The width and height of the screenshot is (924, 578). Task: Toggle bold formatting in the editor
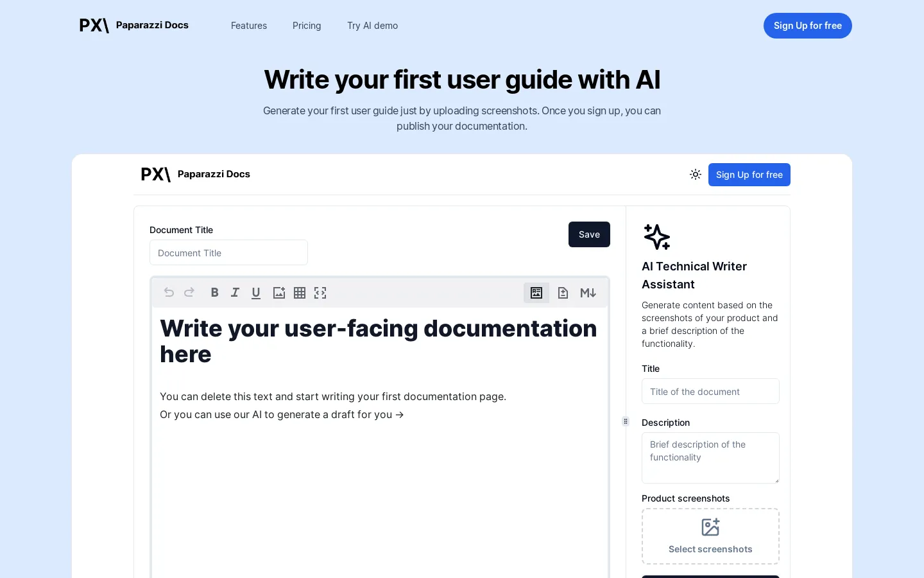coord(215,293)
